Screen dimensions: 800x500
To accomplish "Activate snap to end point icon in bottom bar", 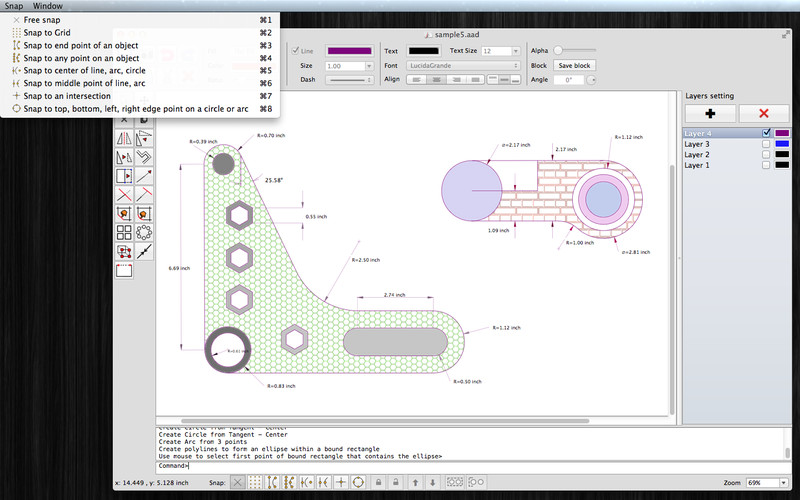I will click(x=272, y=482).
